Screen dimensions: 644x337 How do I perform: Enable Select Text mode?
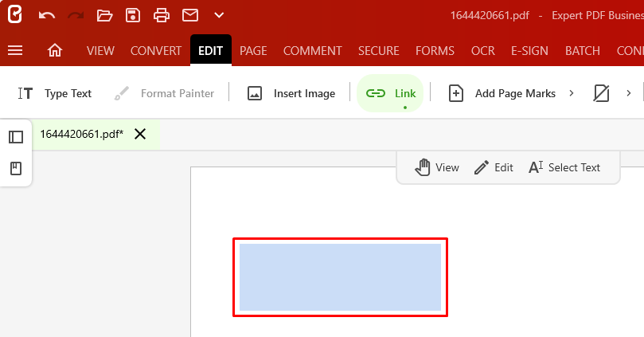coord(564,167)
